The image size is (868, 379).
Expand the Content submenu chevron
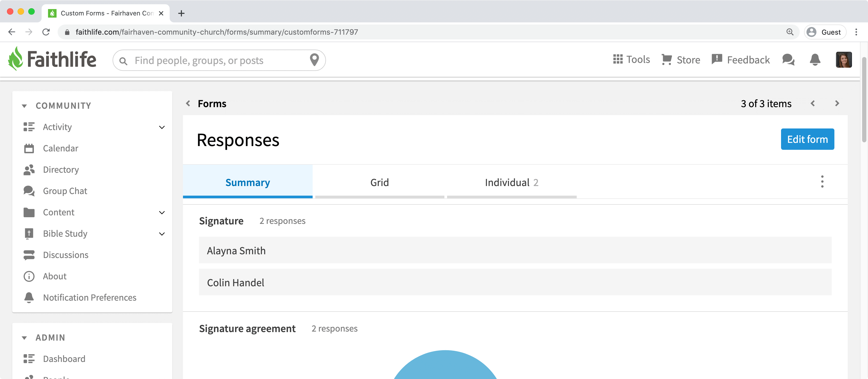tap(162, 212)
